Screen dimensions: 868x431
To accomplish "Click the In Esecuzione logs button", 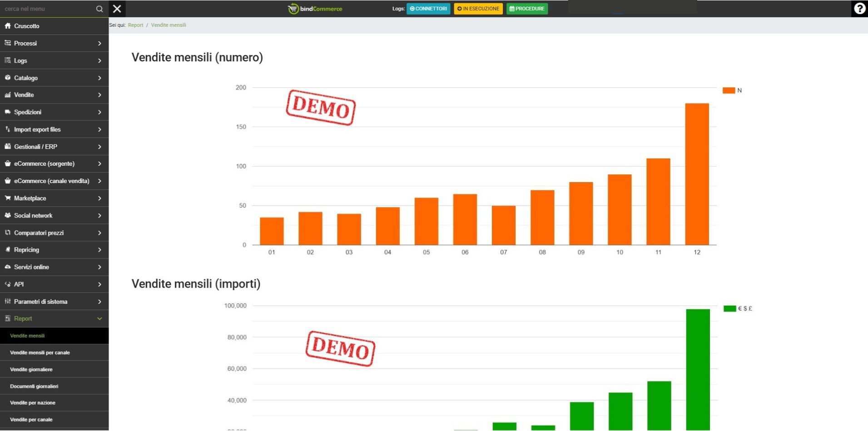I will (x=478, y=9).
